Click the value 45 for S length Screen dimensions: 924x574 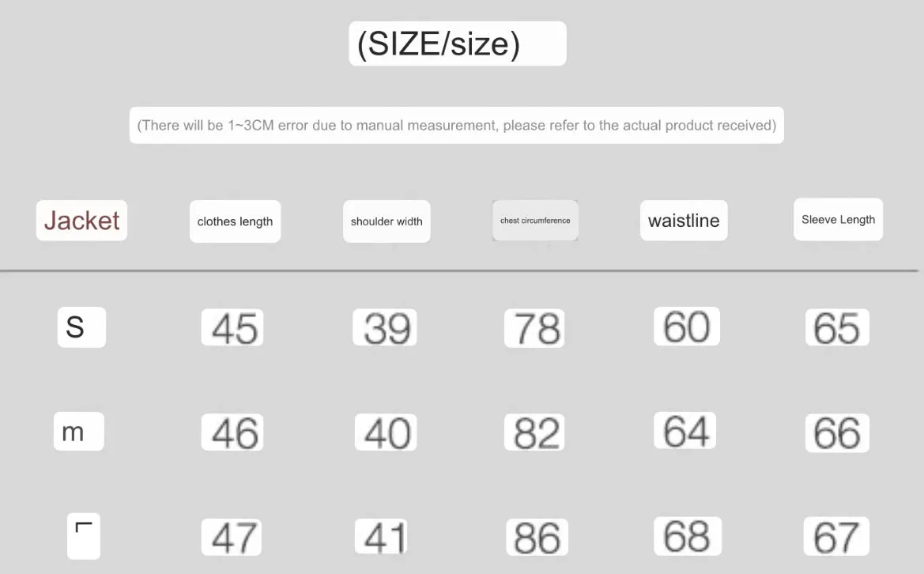232,327
